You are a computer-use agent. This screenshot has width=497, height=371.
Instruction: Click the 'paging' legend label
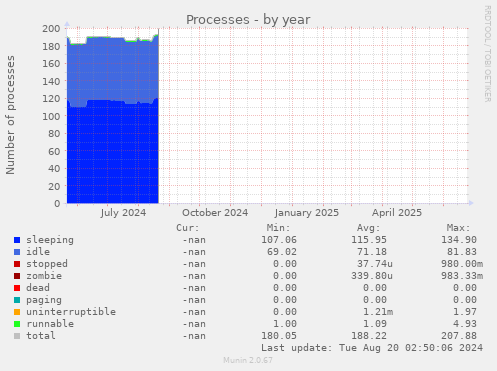(x=44, y=300)
